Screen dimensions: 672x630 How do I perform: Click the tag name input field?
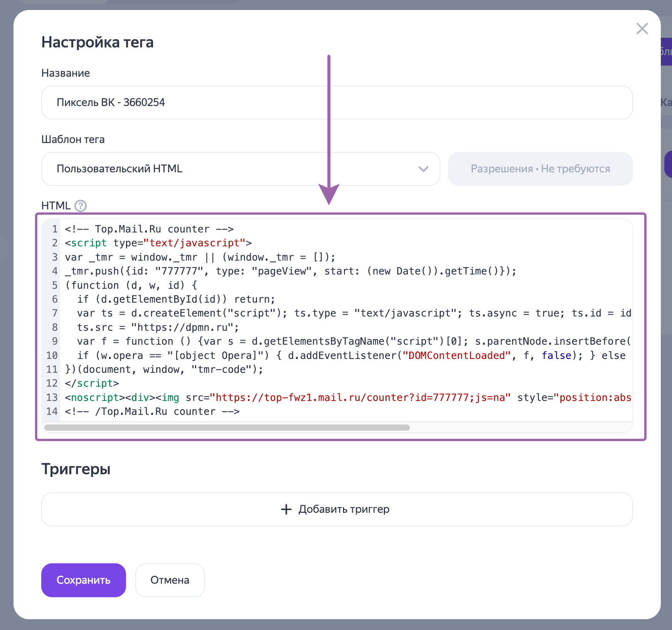(337, 103)
